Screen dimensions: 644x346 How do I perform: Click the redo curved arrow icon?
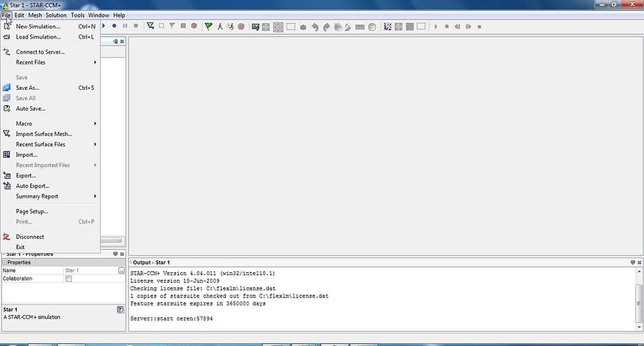(x=326, y=27)
